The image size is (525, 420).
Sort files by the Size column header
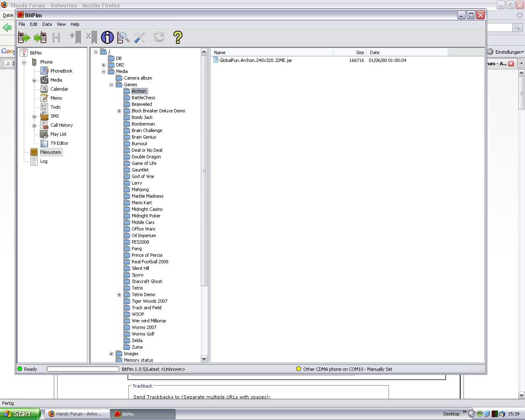[x=349, y=52]
